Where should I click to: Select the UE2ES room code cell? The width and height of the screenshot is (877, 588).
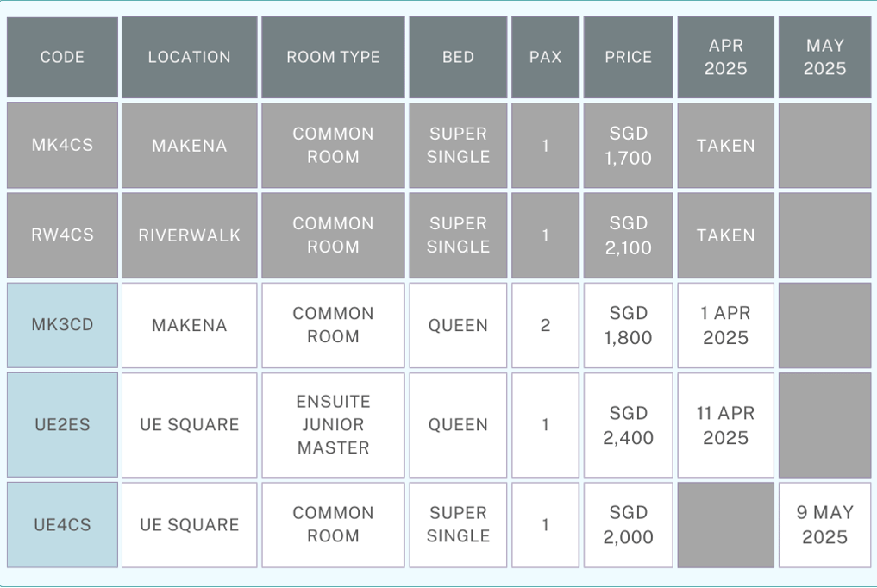[x=62, y=425]
